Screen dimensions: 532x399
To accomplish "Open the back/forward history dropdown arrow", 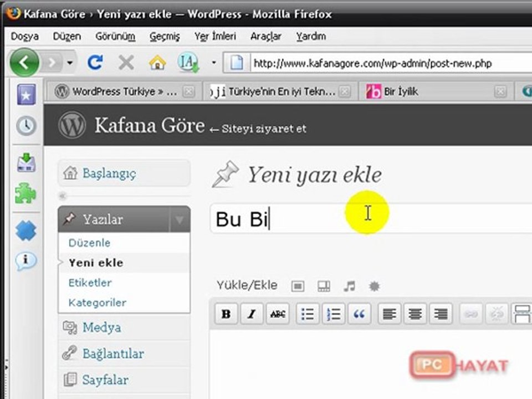I will tap(70, 63).
